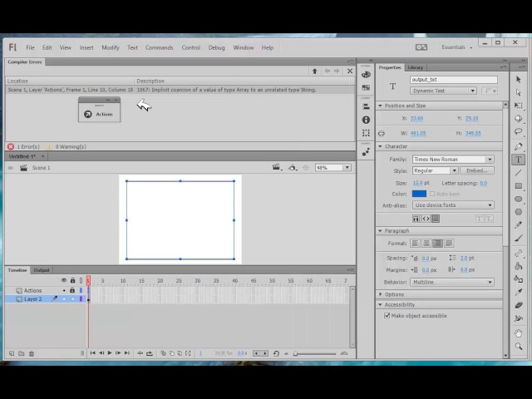Open the Modify menu

point(111,47)
